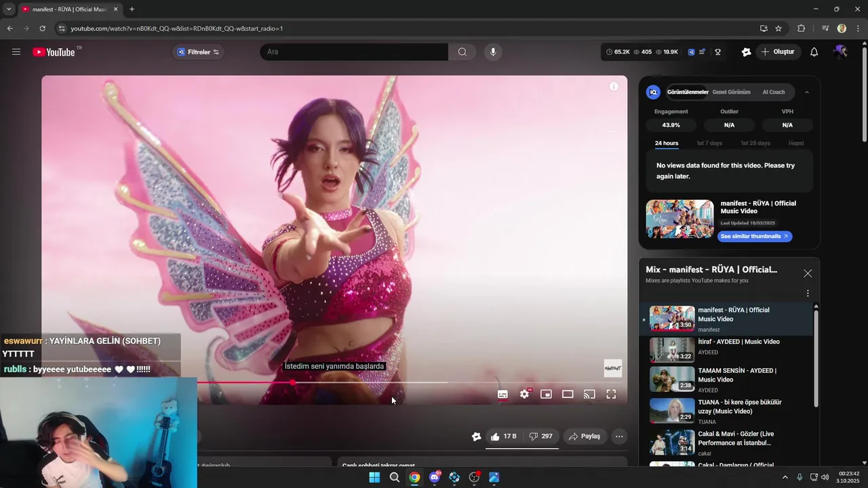Enter fullscreen video mode
The width and height of the screenshot is (868, 488).
click(611, 394)
